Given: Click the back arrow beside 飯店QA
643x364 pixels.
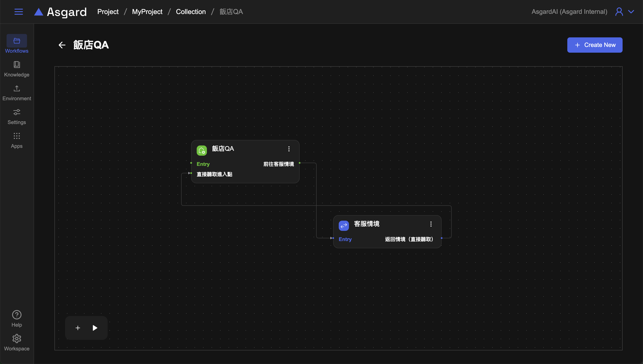Looking at the screenshot, I should [62, 45].
